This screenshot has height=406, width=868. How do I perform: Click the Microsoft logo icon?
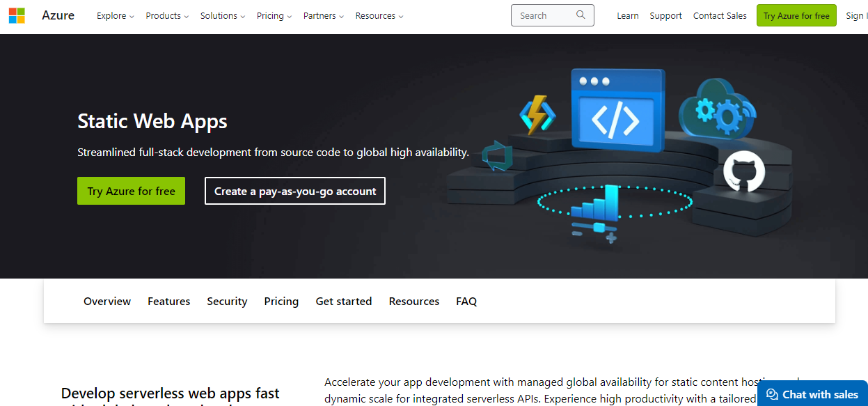tap(17, 15)
